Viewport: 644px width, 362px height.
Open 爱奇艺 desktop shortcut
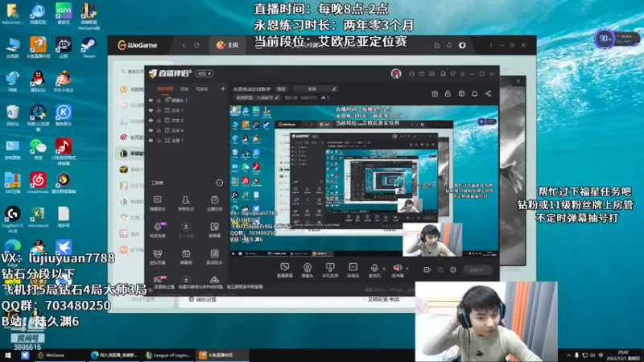click(64, 14)
